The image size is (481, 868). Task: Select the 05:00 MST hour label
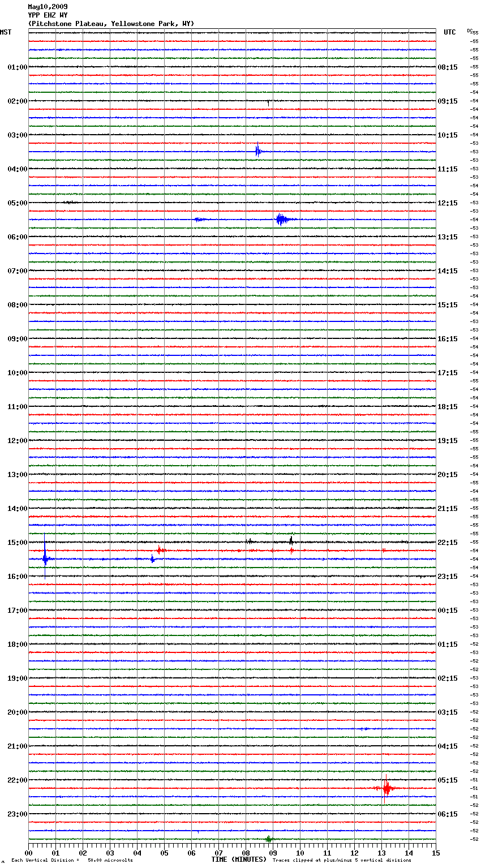17,203
